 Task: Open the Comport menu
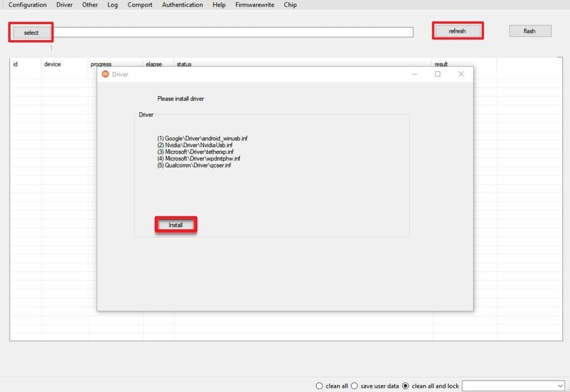click(139, 5)
